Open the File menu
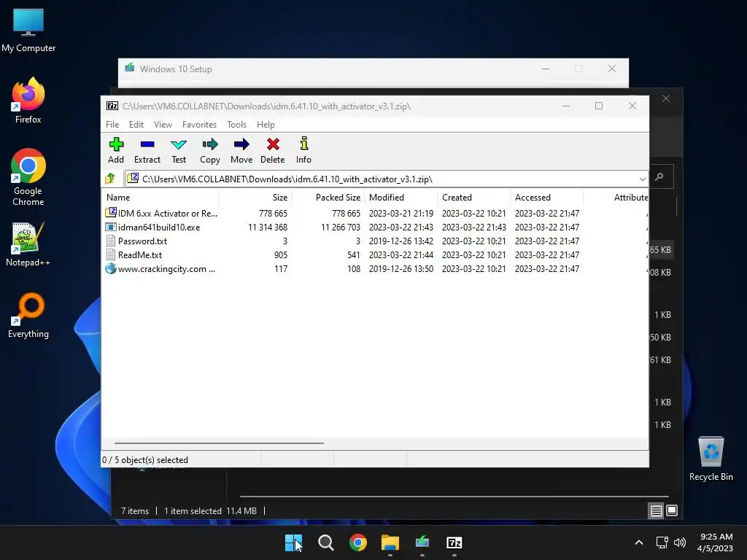The height and width of the screenshot is (560, 747). click(x=112, y=124)
